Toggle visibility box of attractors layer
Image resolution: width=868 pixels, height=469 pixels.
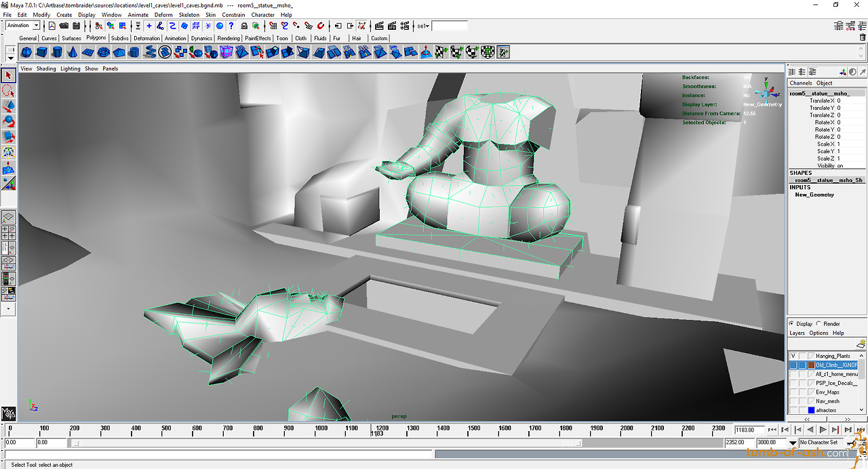point(793,410)
